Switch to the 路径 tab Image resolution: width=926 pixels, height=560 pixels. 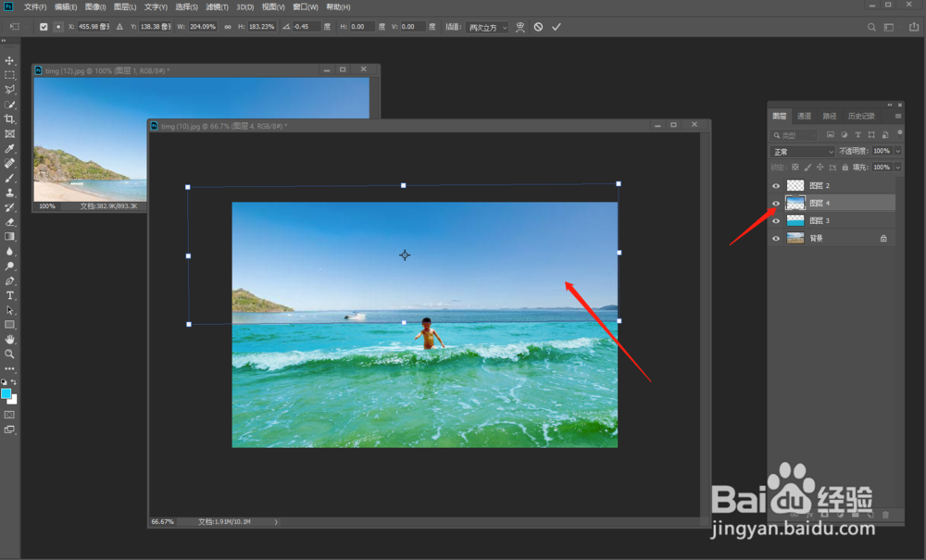(x=829, y=117)
